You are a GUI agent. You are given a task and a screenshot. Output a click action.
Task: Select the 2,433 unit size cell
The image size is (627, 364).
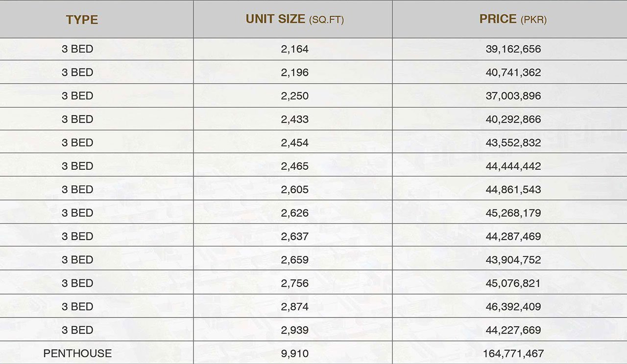point(294,119)
